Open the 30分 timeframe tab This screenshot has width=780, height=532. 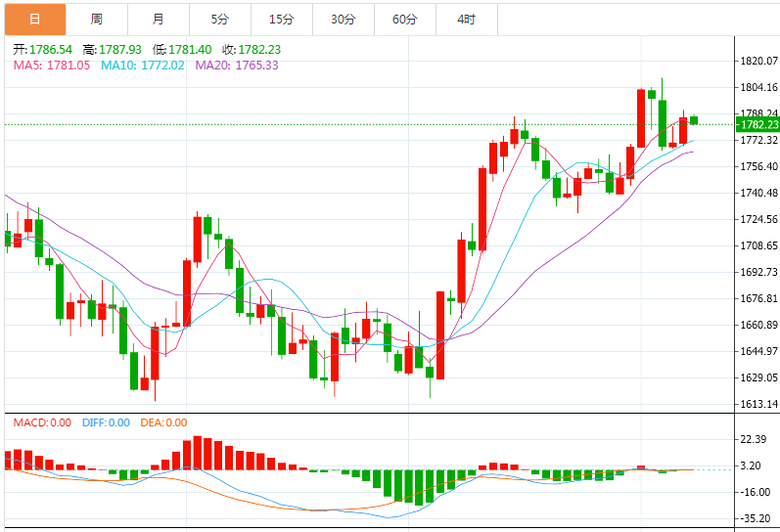coord(344,20)
